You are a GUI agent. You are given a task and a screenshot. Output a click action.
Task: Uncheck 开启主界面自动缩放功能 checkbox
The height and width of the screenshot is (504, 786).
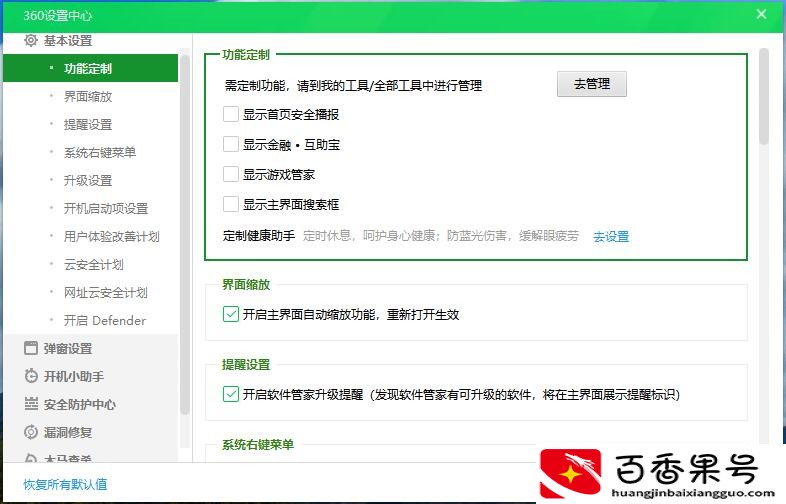click(x=231, y=314)
